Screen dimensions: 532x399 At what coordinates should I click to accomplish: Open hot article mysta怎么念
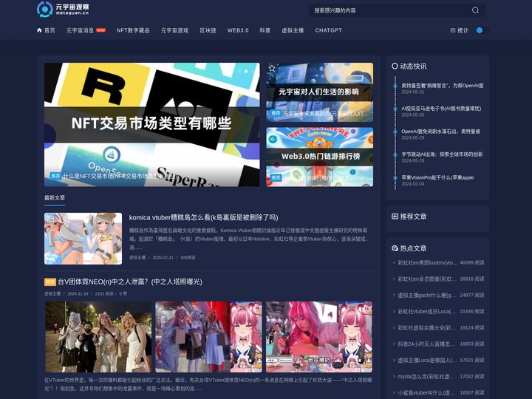pos(428,377)
